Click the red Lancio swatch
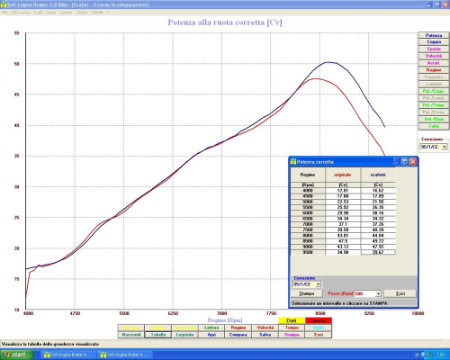 pos(318,321)
